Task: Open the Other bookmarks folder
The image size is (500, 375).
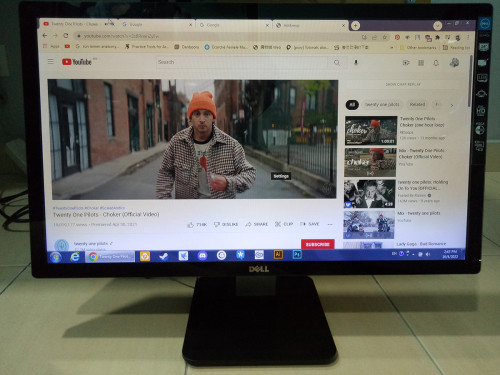Action: point(418,48)
